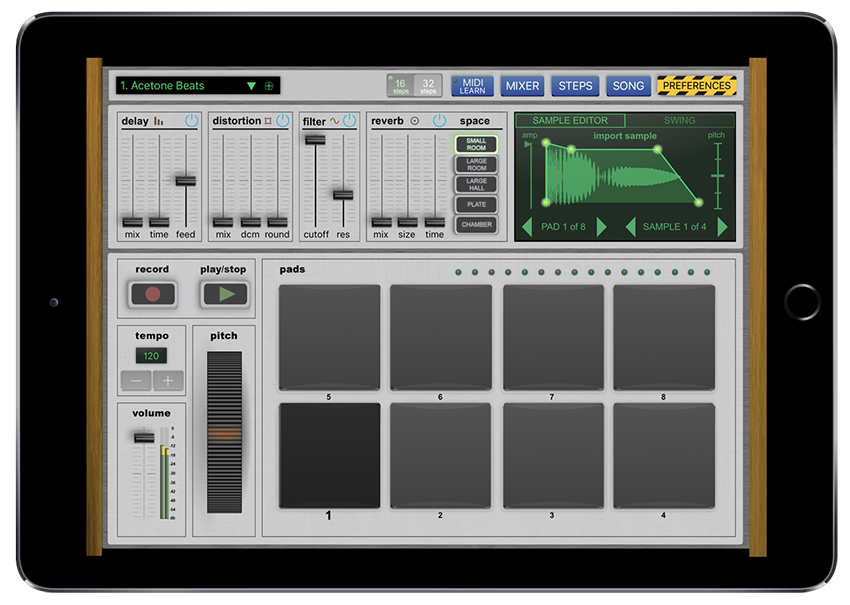Click the filter cutoff slider handle

coord(315,139)
